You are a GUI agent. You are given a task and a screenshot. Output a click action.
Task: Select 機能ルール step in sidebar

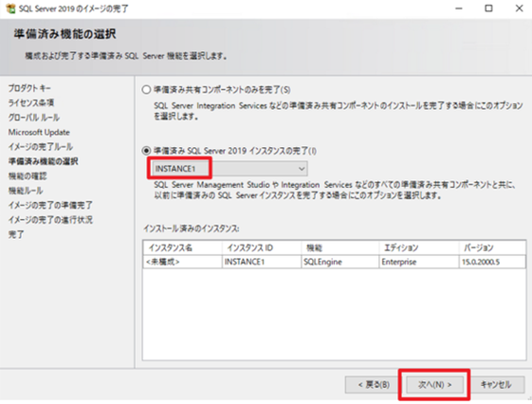tap(26, 191)
